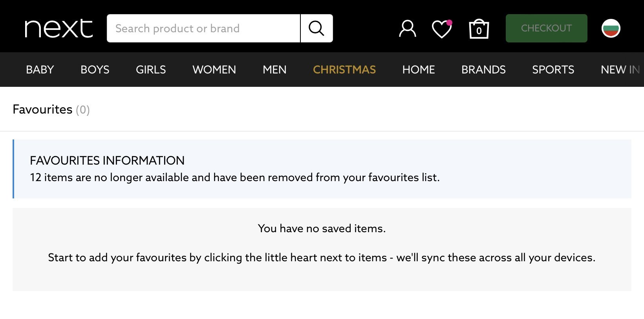Click the country flag selector icon
This screenshot has width=644, height=319.
(611, 28)
